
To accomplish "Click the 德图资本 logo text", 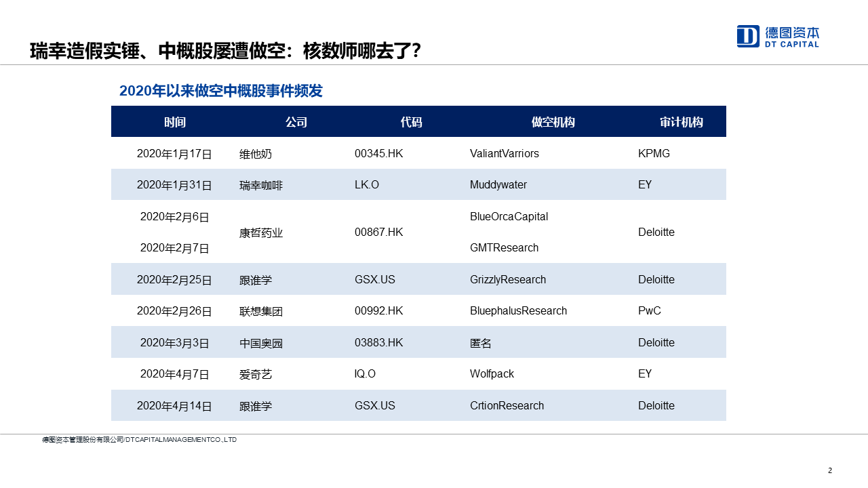I will pyautogui.click(x=791, y=32).
